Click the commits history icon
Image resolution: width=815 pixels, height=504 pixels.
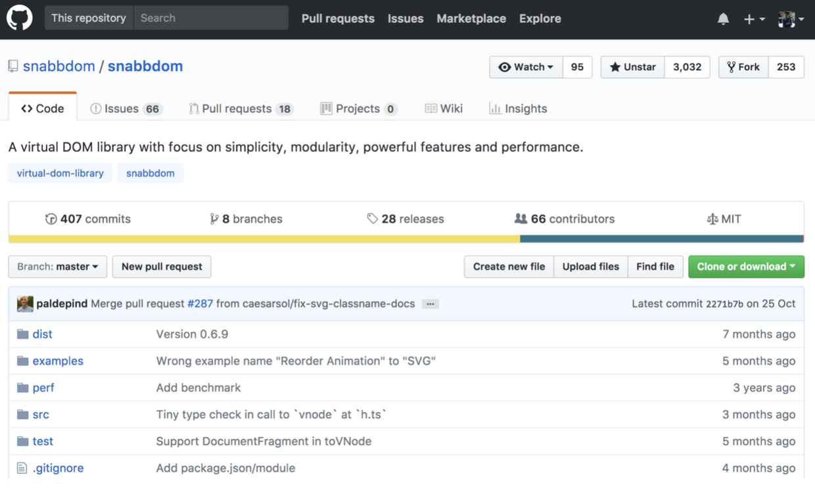click(51, 219)
